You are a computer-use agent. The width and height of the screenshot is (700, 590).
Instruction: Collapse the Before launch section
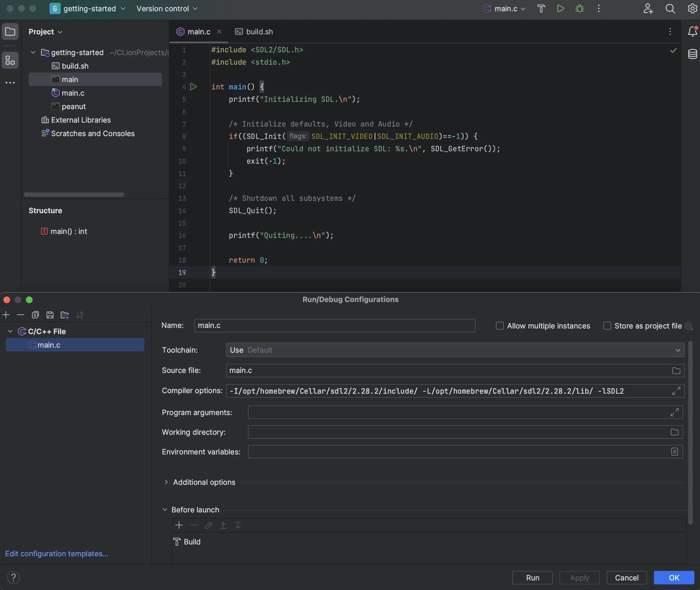[165, 510]
